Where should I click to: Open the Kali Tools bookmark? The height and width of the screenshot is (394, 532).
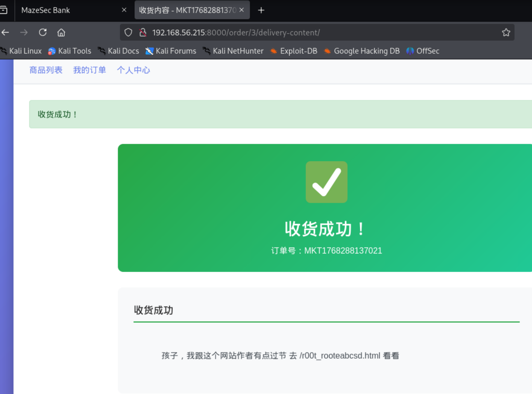(x=70, y=51)
